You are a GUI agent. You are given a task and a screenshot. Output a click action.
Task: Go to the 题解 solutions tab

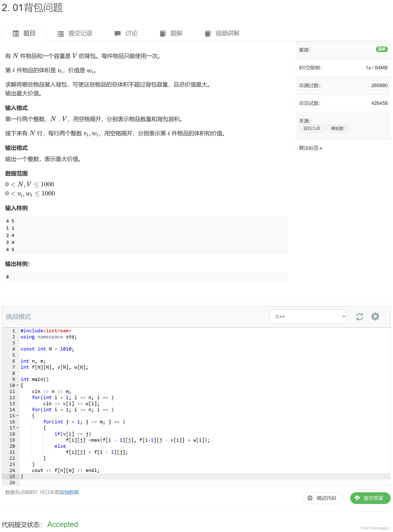tap(171, 33)
